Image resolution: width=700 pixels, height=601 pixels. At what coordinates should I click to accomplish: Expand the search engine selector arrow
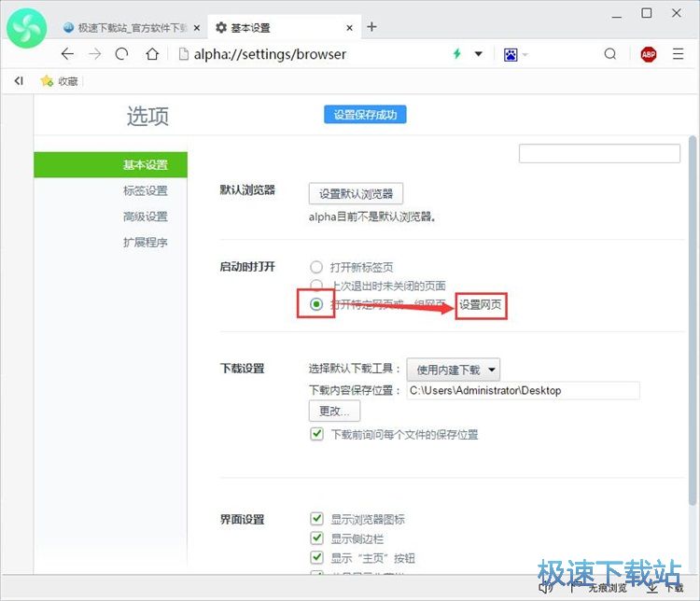point(525,55)
